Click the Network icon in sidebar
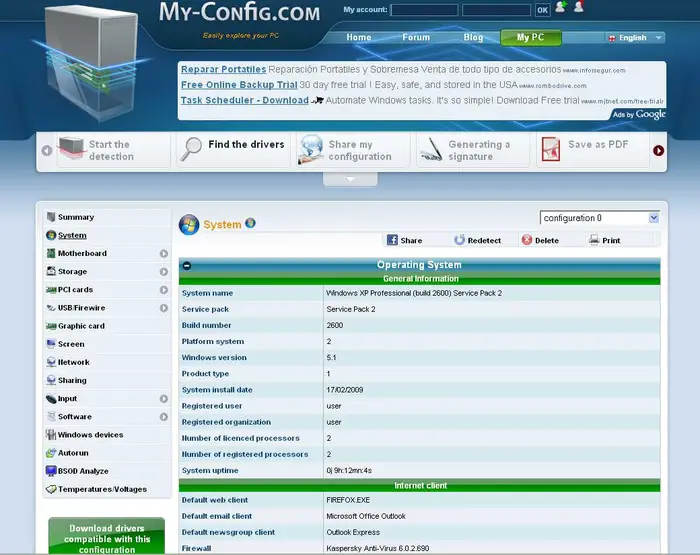700x555 pixels. pos(51,362)
